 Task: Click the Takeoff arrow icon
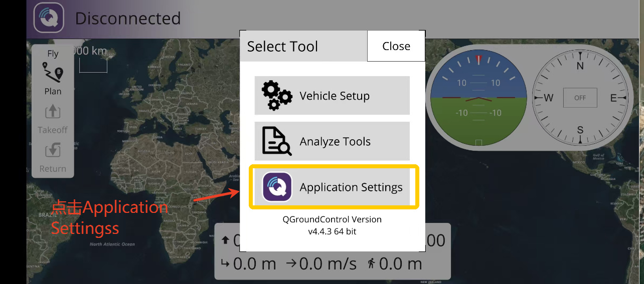coord(53,112)
